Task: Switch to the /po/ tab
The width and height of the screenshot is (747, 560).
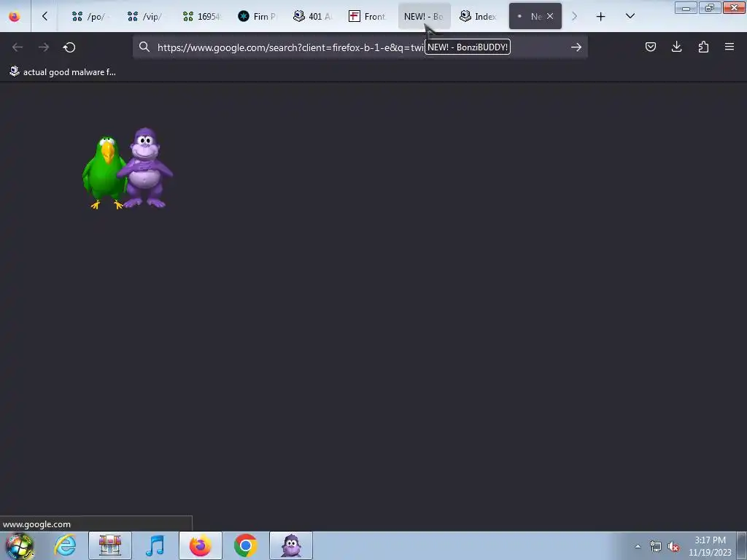Action: click(91, 17)
